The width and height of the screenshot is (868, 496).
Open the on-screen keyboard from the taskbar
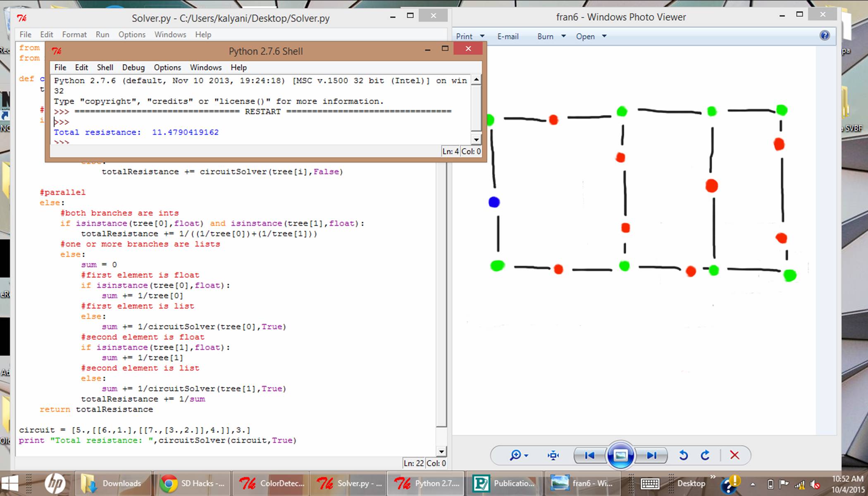[650, 483]
